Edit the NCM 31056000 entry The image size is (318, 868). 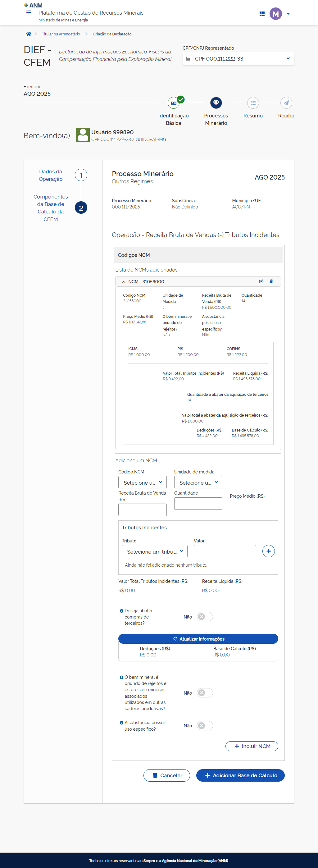(261, 281)
